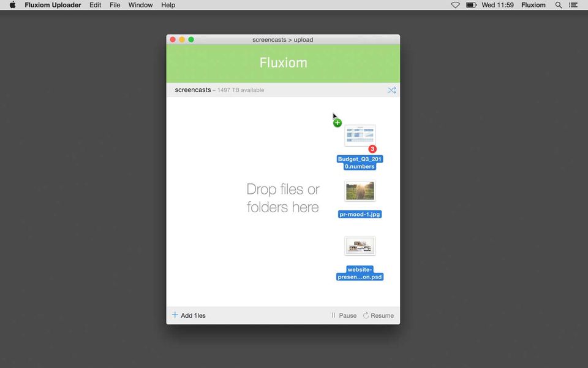Click the red badge showing 3
This screenshot has height=368, width=588.
pos(372,149)
